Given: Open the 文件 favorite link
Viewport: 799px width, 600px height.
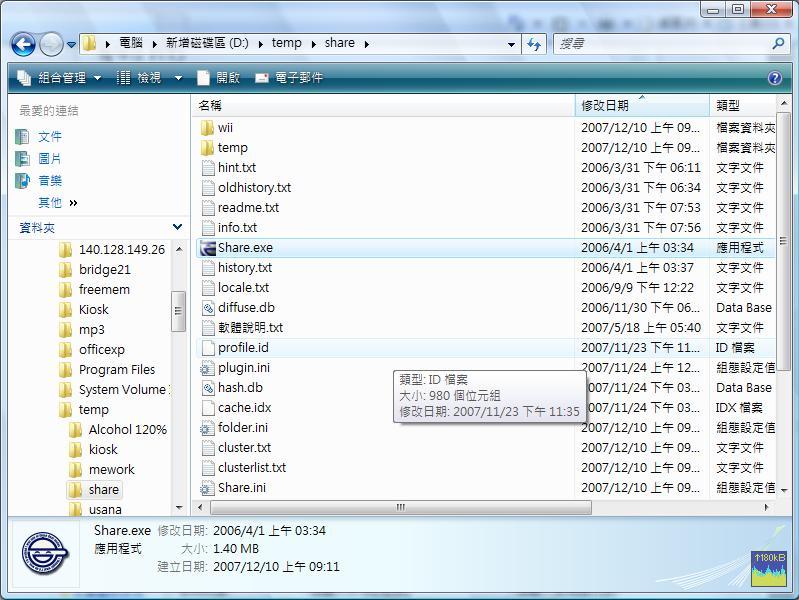Looking at the screenshot, I should click(49, 137).
